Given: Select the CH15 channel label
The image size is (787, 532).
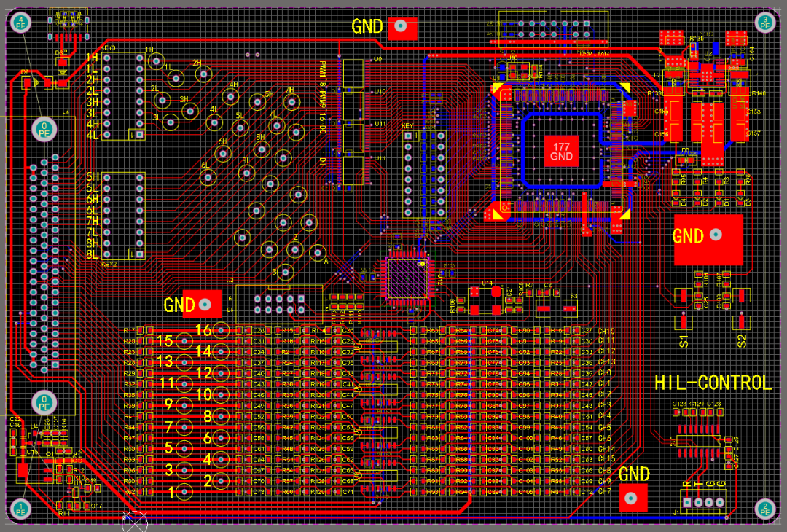Looking at the screenshot, I should (606, 458).
